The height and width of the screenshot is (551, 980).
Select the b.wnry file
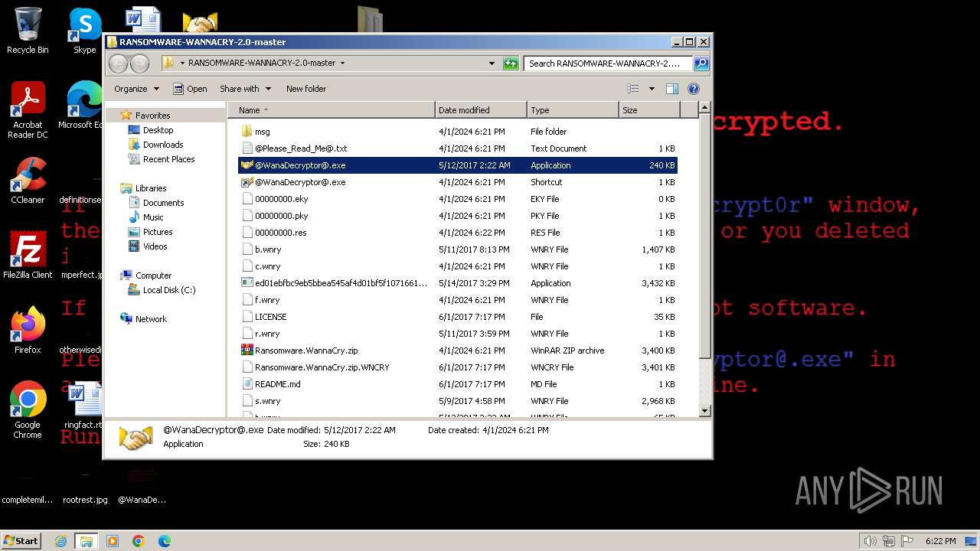point(458,249)
